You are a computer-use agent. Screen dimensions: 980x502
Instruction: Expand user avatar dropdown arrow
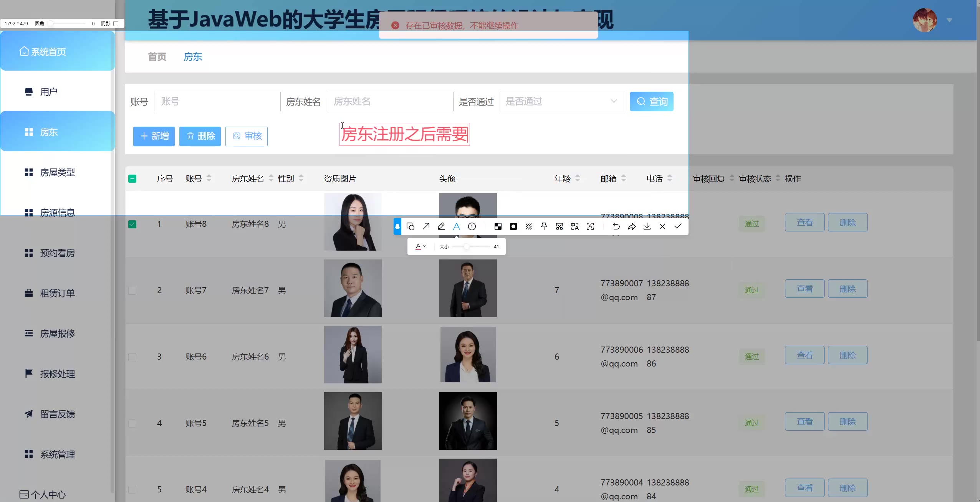point(950,20)
